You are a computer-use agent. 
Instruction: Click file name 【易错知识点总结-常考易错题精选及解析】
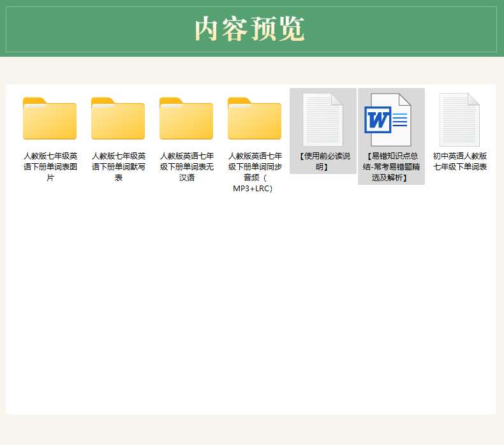(x=391, y=167)
